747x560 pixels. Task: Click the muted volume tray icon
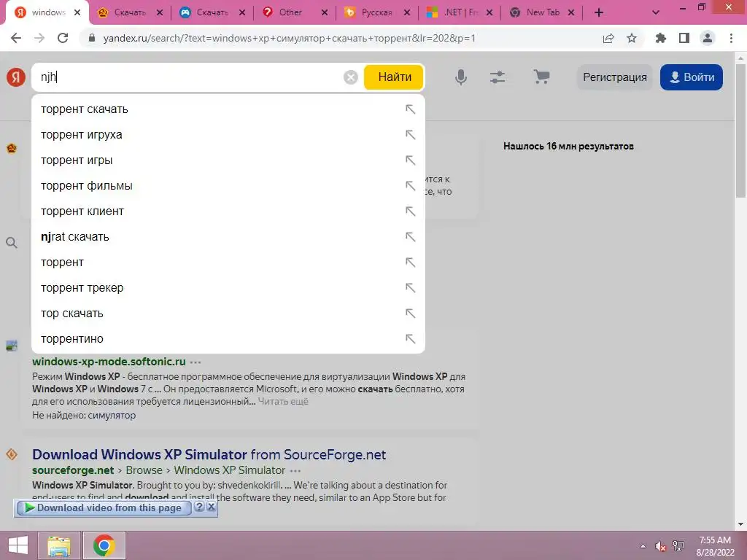pyautogui.click(x=660, y=546)
